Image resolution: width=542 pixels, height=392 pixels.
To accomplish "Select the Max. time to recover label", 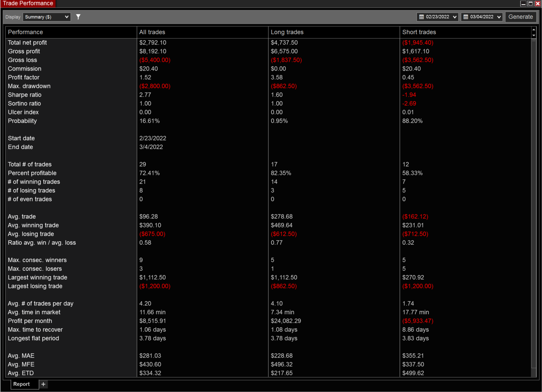I will pyautogui.click(x=35, y=329).
